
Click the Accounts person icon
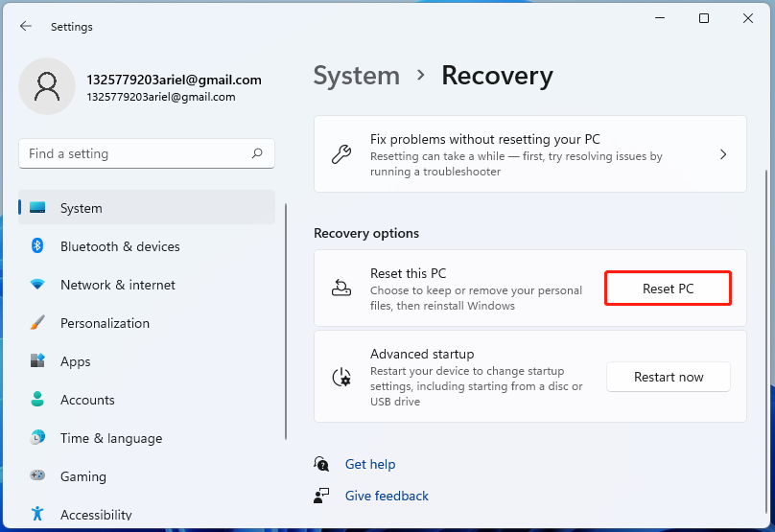37,399
